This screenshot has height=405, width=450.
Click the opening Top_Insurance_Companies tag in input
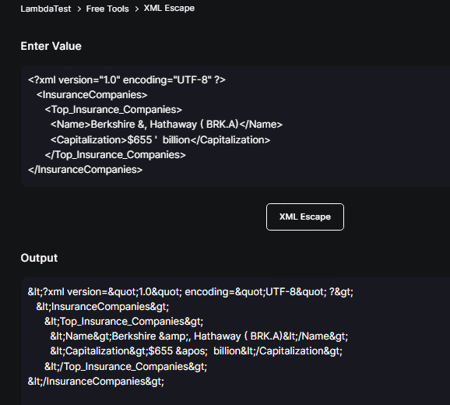pyautogui.click(x=113, y=110)
